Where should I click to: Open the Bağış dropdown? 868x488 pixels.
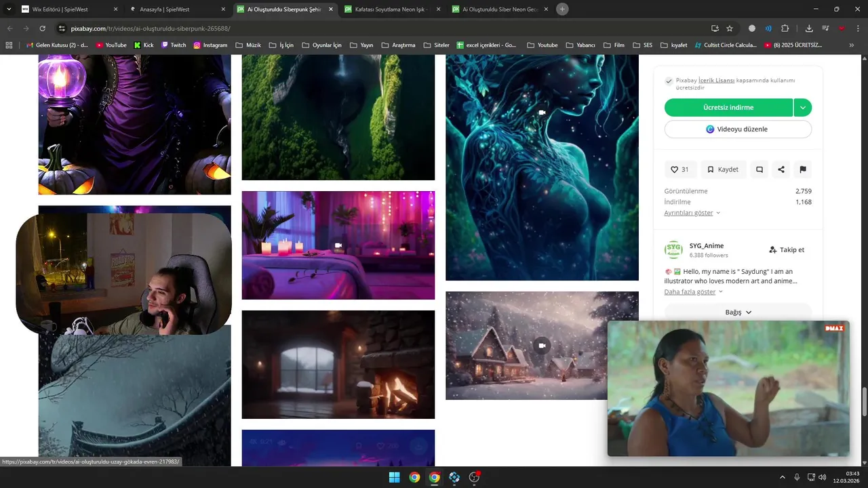coord(738,312)
